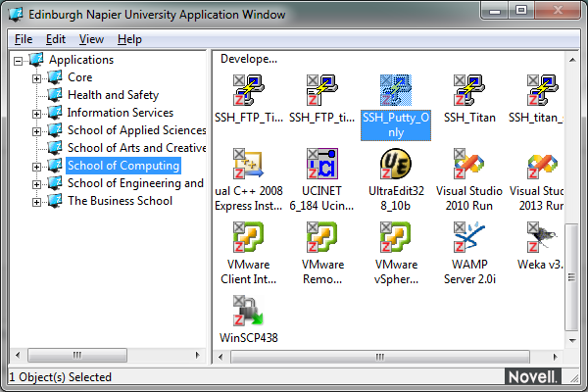Open Visual Studio 2010 Run icon

coord(469,164)
